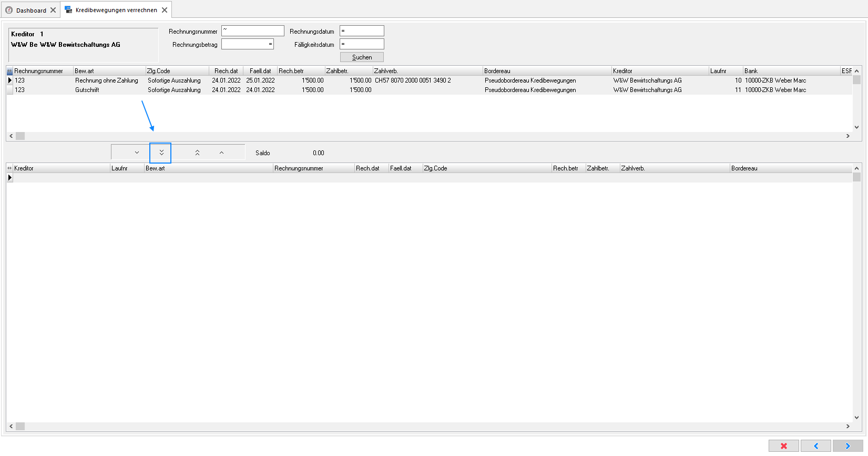Click the Zlg.Code header in upper table
This screenshot has height=456, width=868.
[x=177, y=71]
